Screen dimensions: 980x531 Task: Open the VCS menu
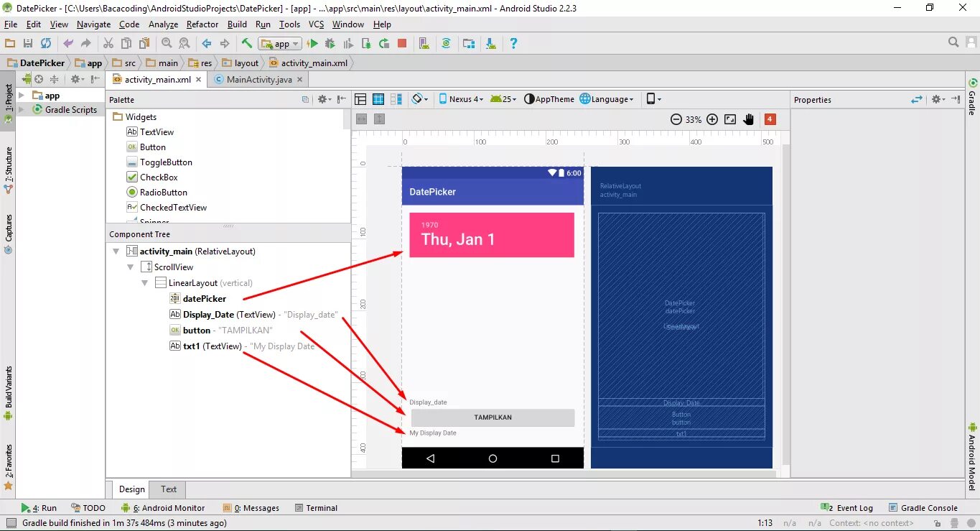pos(316,24)
